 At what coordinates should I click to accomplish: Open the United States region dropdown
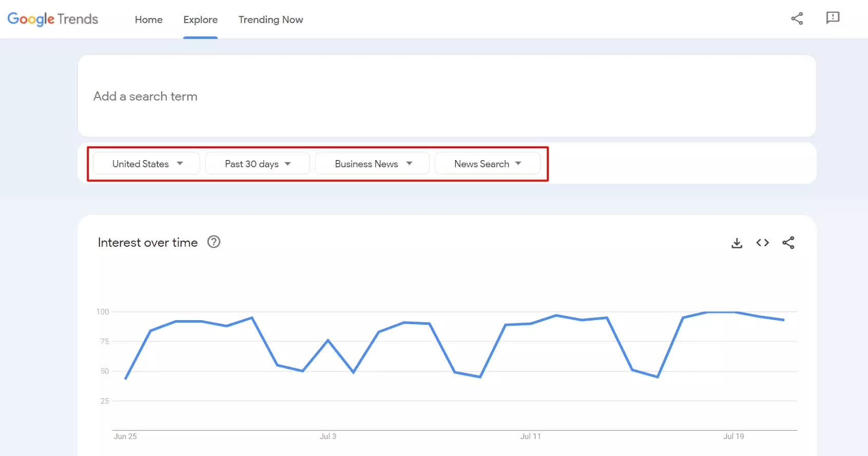[146, 163]
